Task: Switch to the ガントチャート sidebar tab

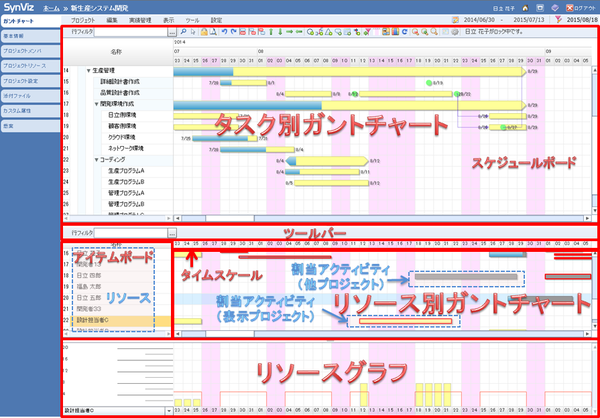Action: 30,21
